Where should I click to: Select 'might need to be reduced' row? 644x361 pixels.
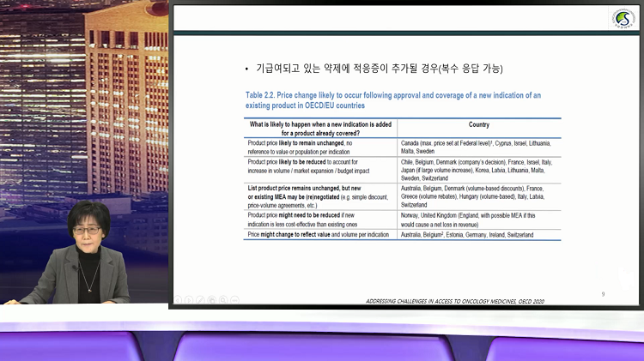click(321, 219)
